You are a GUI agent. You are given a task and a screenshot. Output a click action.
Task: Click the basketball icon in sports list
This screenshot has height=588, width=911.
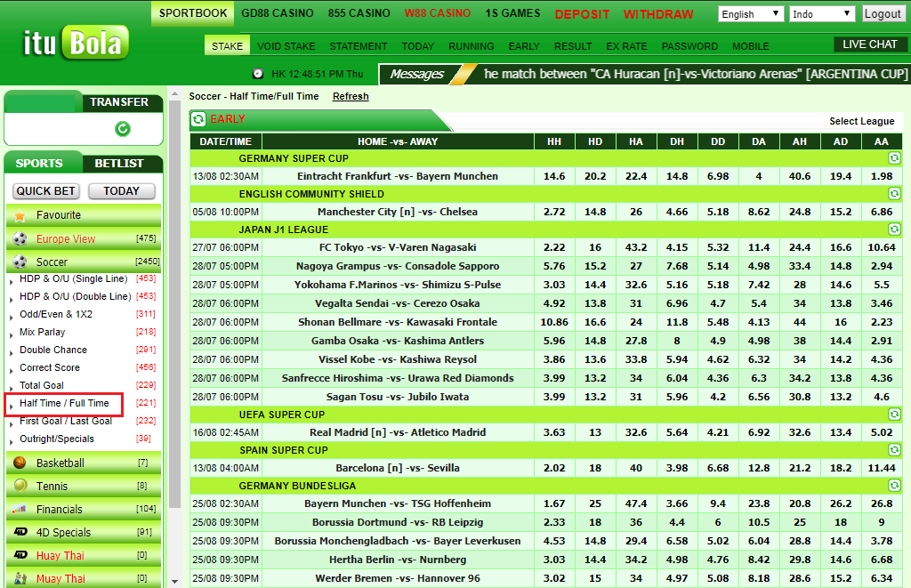coord(20,463)
